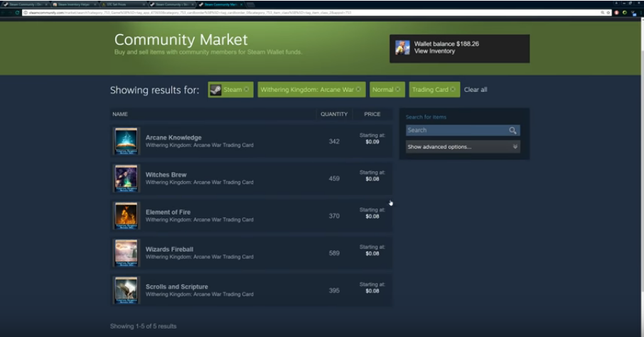Open the Wizards Fireball card image
644x337 pixels.
pyautogui.click(x=126, y=253)
